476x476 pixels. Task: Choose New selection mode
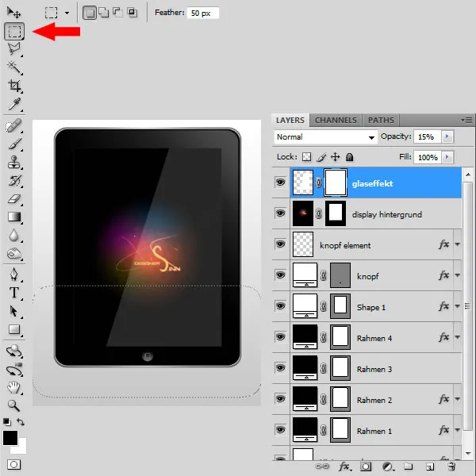click(90, 13)
